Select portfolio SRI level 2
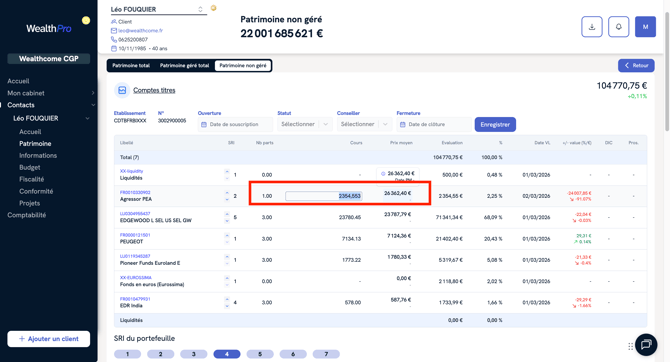Viewport: 670px width, 362px height. tap(161, 354)
